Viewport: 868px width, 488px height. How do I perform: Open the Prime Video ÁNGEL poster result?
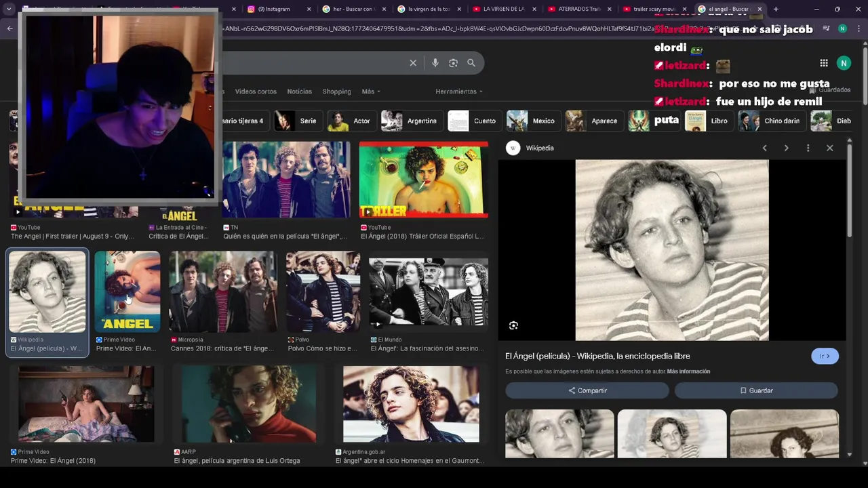pos(127,292)
